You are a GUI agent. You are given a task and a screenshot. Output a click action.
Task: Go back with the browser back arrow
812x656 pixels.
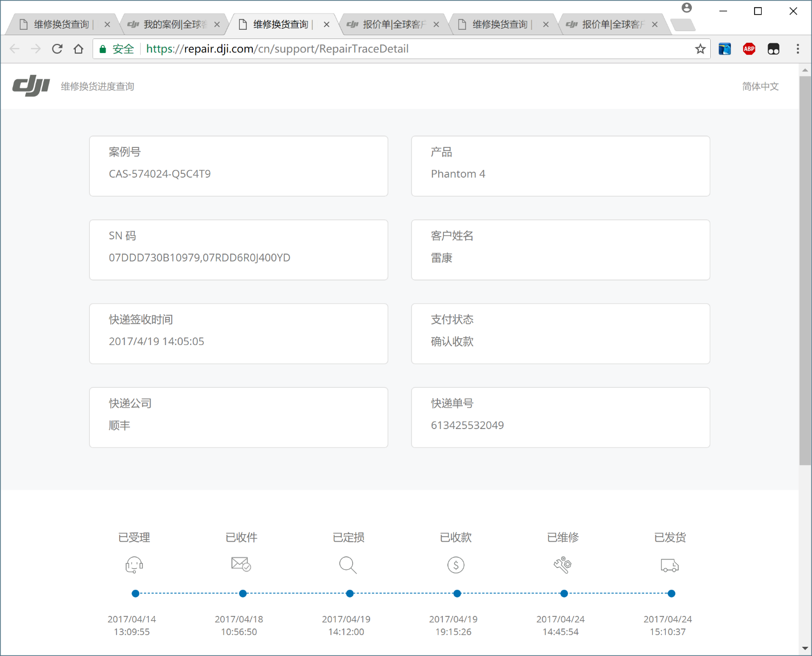[15, 49]
